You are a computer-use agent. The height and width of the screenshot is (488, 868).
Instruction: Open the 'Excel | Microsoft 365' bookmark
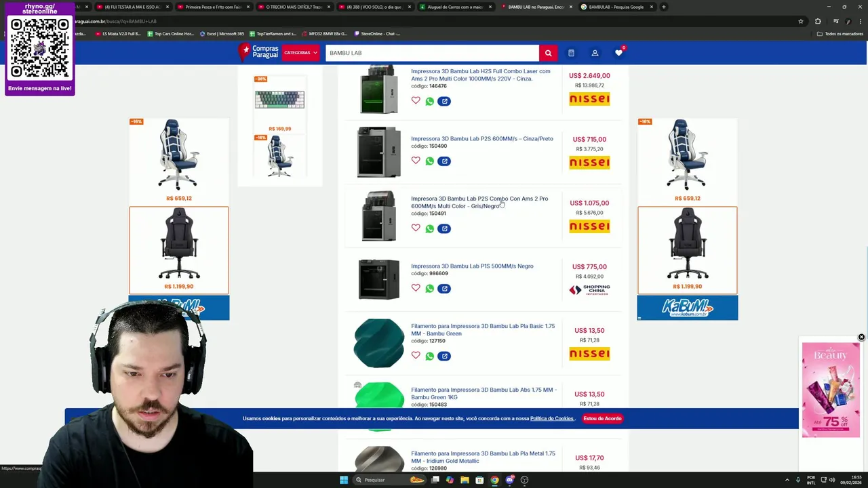point(222,33)
